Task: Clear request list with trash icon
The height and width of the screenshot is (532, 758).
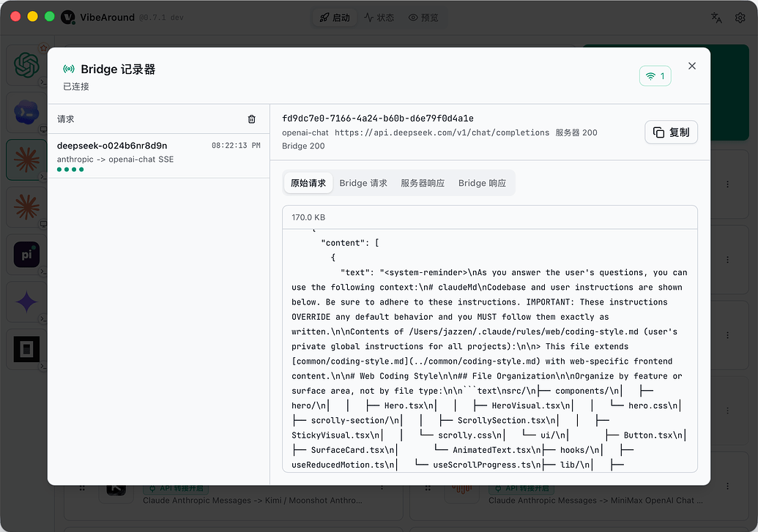Action: [251, 119]
